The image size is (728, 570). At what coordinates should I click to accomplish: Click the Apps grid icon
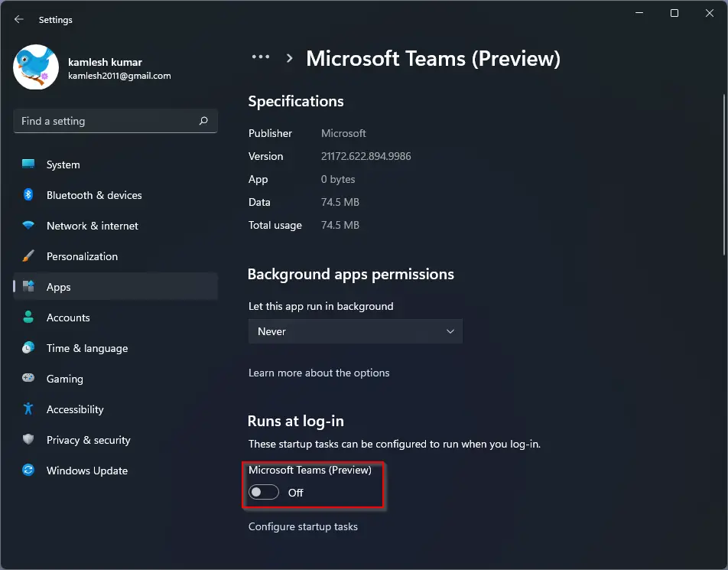pos(28,286)
